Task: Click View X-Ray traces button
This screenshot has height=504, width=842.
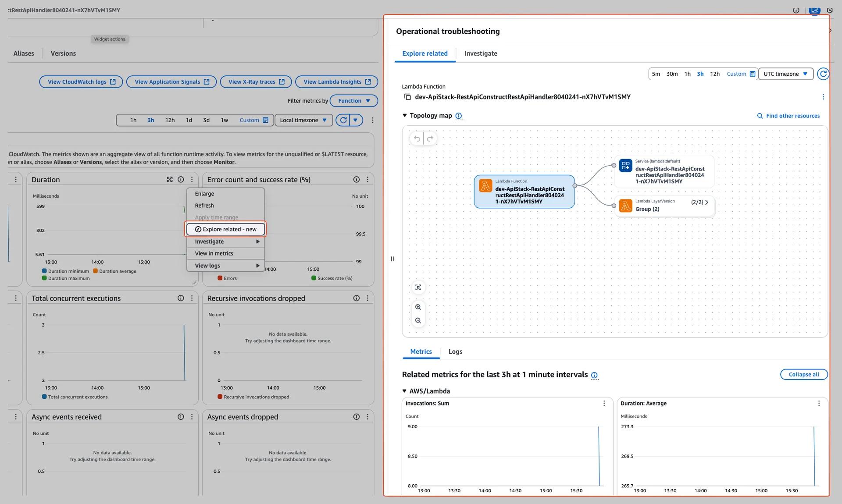Action: pos(256,82)
